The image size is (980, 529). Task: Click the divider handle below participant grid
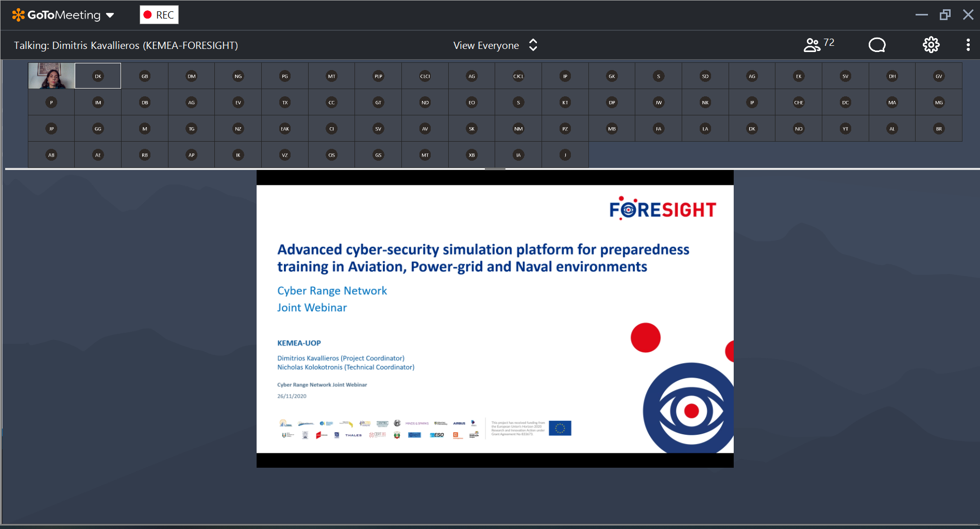point(495,169)
